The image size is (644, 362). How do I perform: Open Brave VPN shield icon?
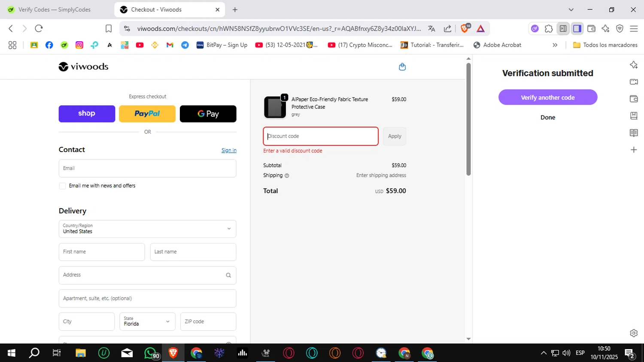click(x=620, y=29)
